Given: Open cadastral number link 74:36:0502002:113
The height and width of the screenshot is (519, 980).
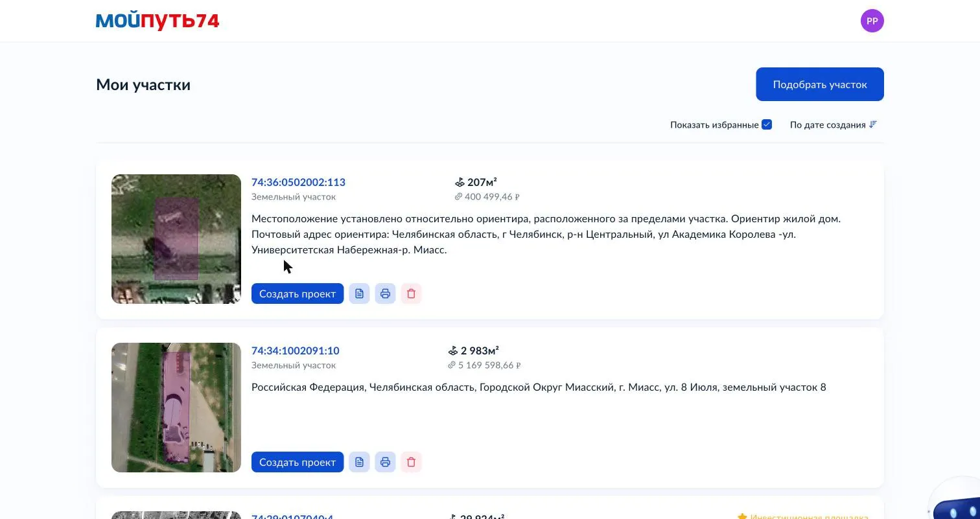Looking at the screenshot, I should (298, 183).
